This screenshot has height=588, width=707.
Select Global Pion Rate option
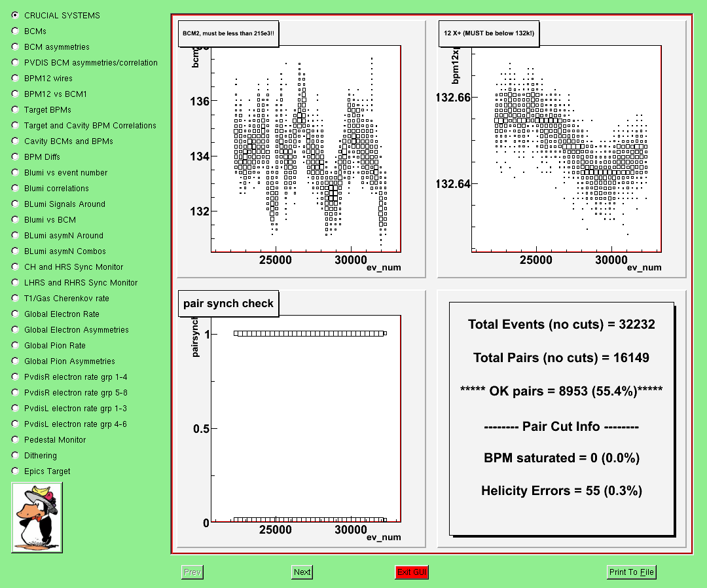tap(15, 345)
